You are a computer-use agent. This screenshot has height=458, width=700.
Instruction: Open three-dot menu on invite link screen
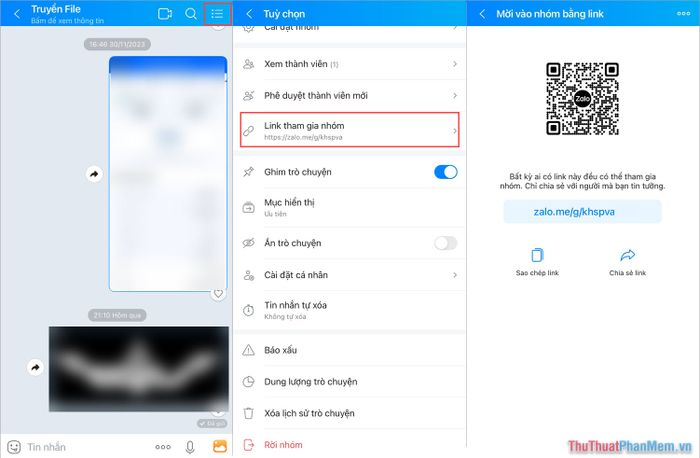683,13
